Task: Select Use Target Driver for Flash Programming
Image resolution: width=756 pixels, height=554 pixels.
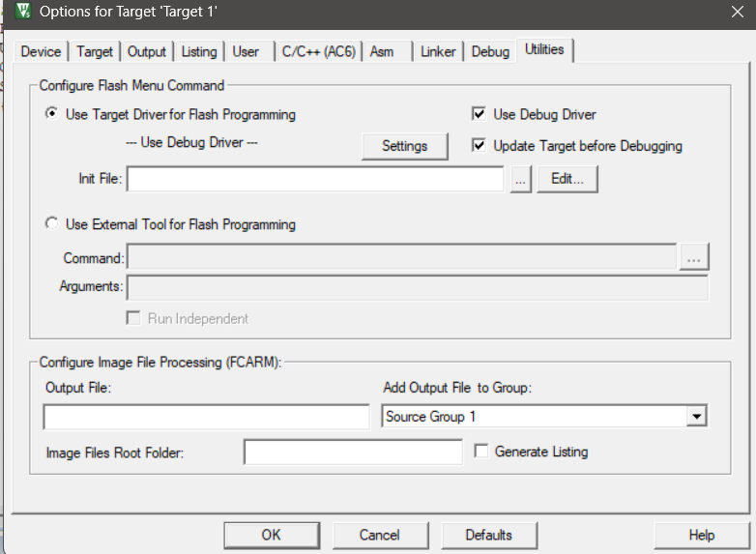Action: click(x=52, y=114)
